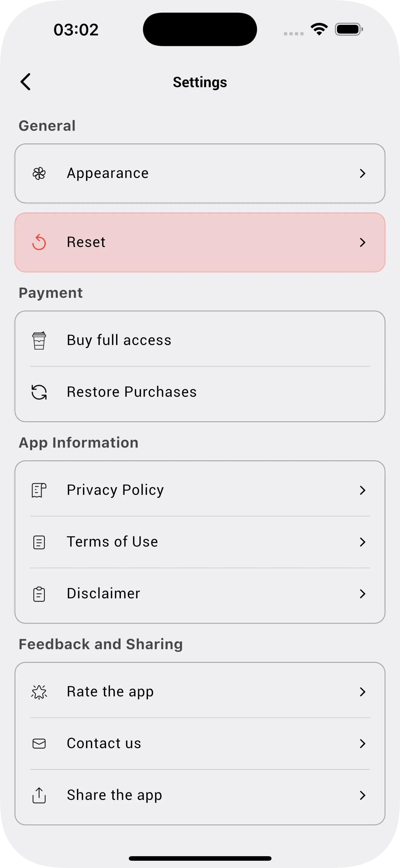Tap the chevron next to Terms of Use
Viewport: 400px width, 868px height.
[362, 542]
